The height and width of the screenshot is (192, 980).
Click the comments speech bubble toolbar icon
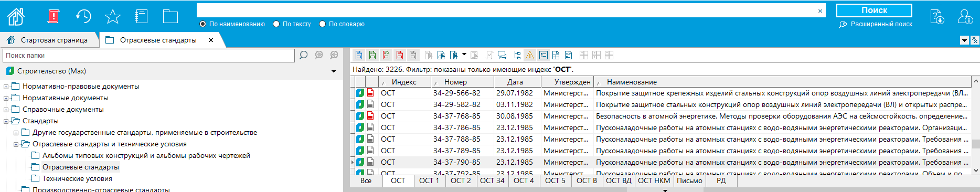tap(502, 55)
